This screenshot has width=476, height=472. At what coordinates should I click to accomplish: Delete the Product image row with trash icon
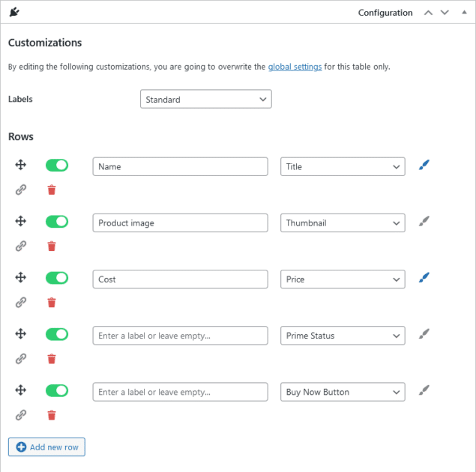point(51,246)
